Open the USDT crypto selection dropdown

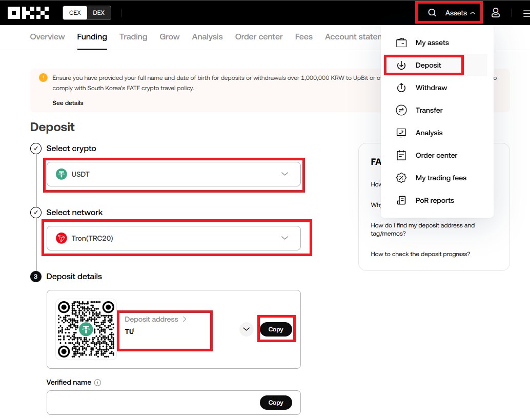tap(174, 174)
